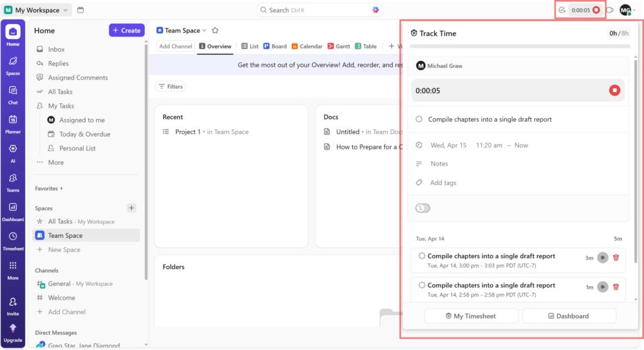Viewport: 644px width, 350px height.
Task: Click the 11:20 am start time
Action: point(489,145)
